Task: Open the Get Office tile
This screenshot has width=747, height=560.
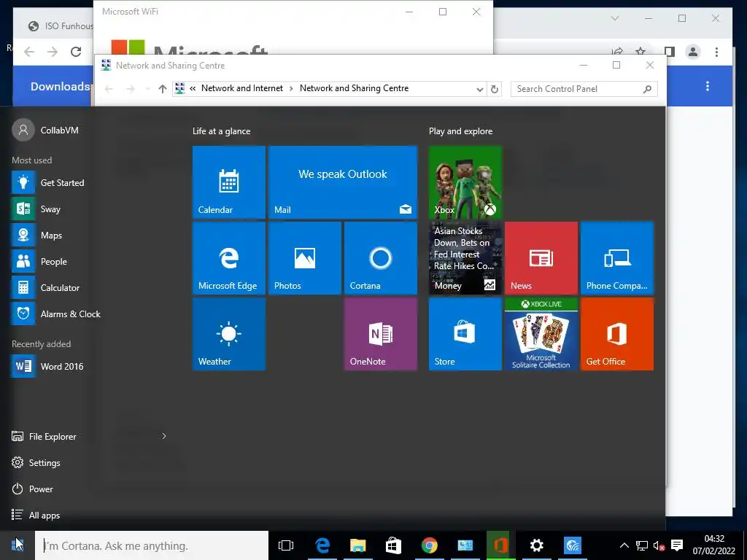Action: (x=617, y=334)
